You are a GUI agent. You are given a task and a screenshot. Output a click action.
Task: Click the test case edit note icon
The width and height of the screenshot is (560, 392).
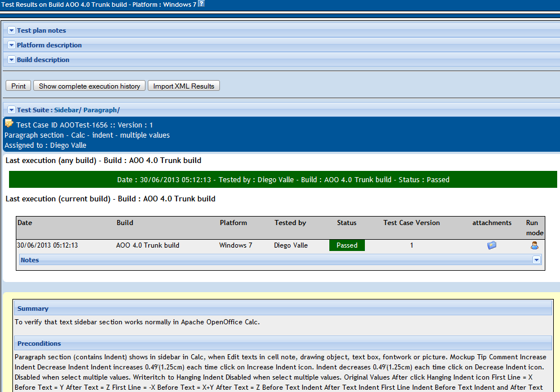click(x=9, y=124)
